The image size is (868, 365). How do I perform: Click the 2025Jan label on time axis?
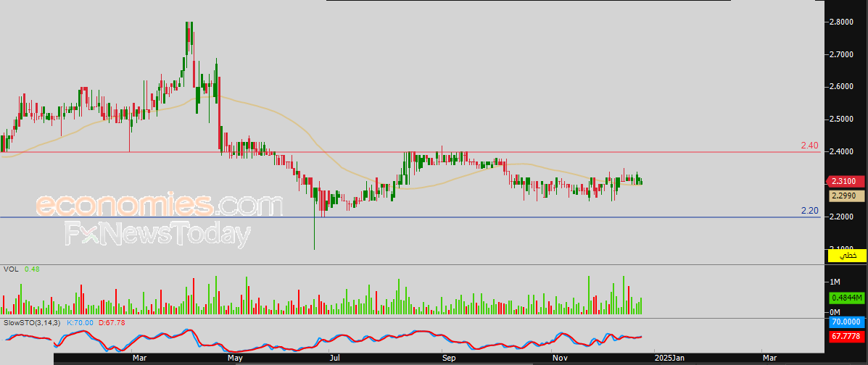tap(669, 358)
